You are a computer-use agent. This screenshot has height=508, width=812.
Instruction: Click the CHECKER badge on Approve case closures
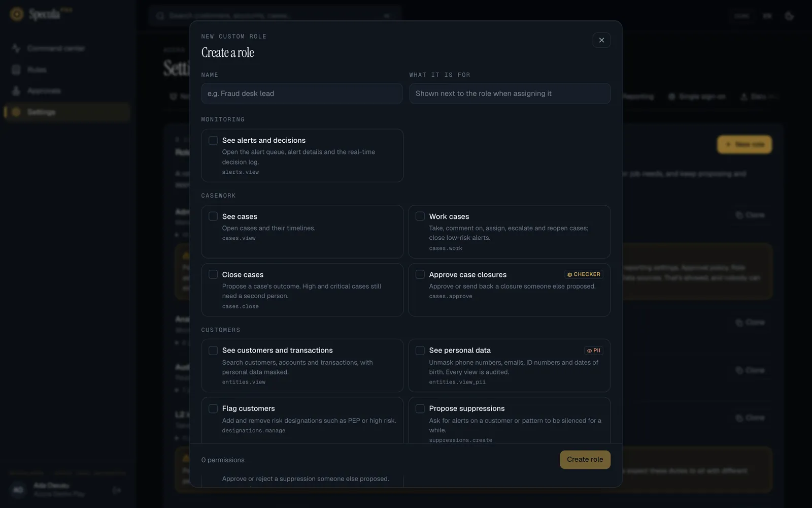click(584, 274)
